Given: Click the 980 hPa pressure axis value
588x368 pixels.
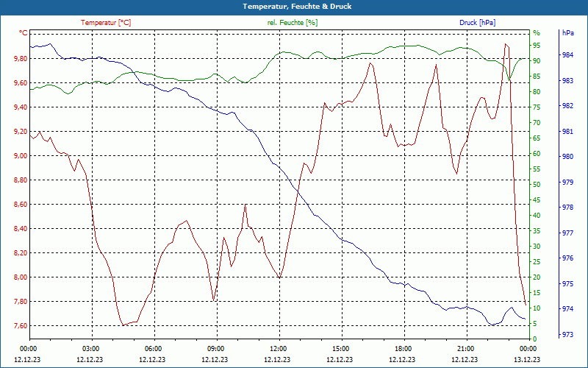Looking at the screenshot, I should (x=568, y=157).
